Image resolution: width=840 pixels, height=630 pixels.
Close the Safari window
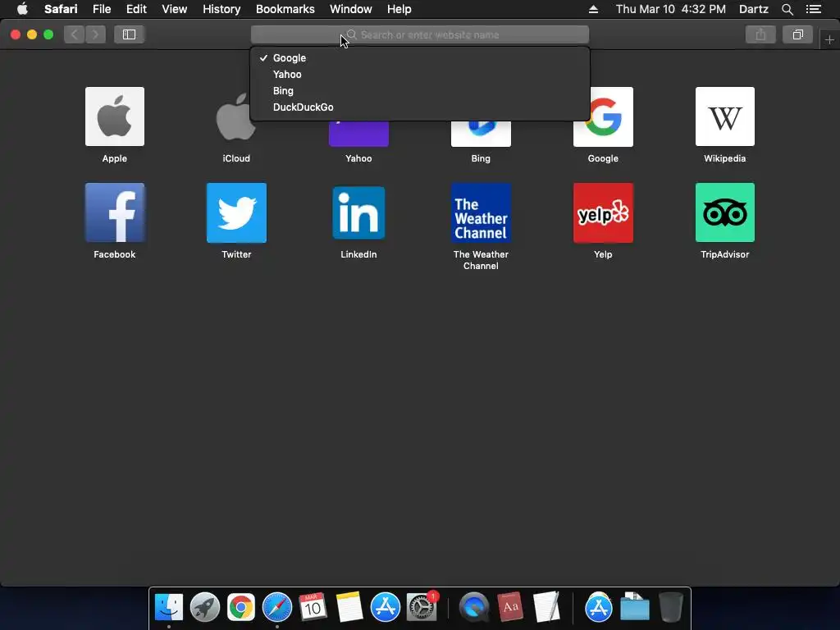click(x=16, y=34)
